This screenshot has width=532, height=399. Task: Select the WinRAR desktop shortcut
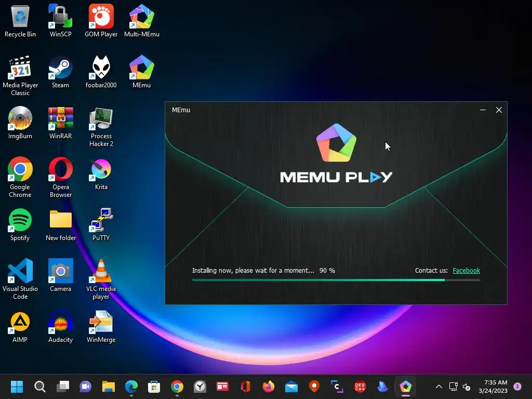[60, 123]
